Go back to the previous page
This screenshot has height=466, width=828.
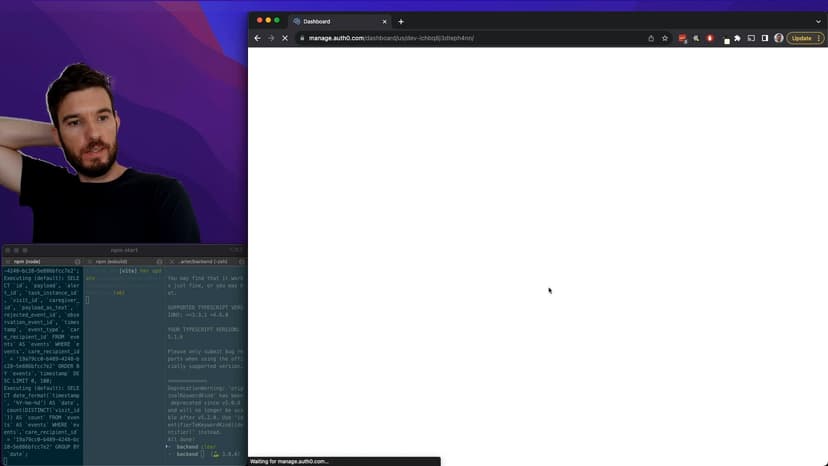coord(257,38)
